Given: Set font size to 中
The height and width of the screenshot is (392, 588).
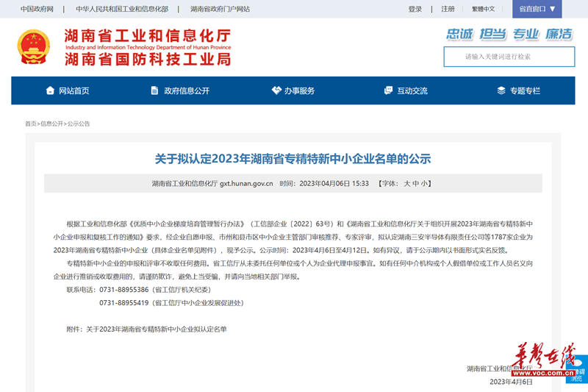Looking at the screenshot, I should pos(415,183).
